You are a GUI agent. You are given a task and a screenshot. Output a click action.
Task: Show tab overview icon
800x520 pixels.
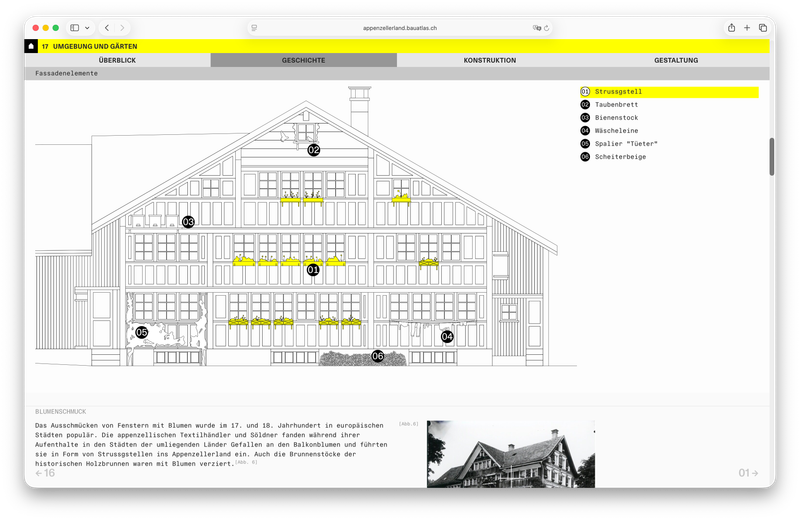click(x=763, y=28)
